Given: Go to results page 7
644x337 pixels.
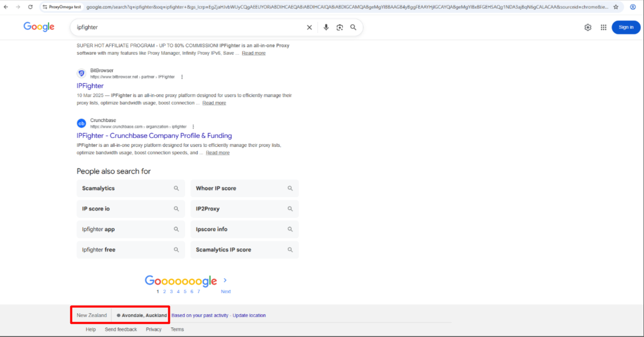Looking at the screenshot, I should click(x=198, y=291).
